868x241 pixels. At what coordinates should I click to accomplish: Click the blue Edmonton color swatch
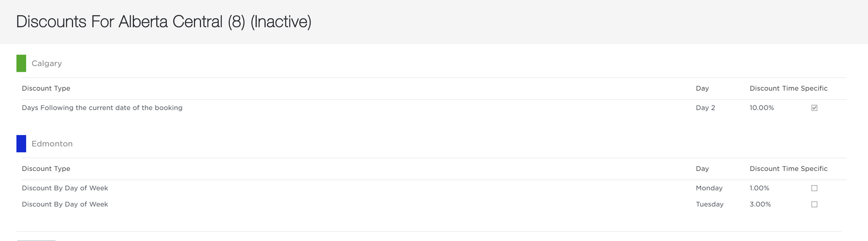click(21, 144)
